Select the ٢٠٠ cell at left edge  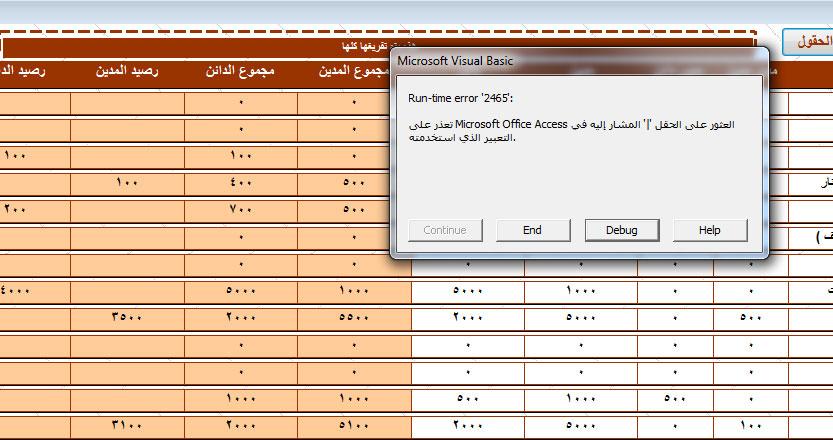pos(18,209)
